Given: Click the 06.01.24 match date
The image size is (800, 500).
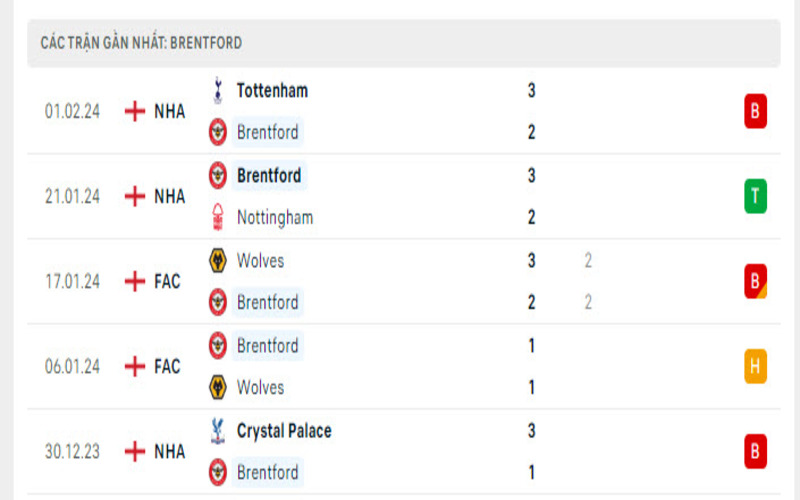Looking at the screenshot, I should point(72,367).
